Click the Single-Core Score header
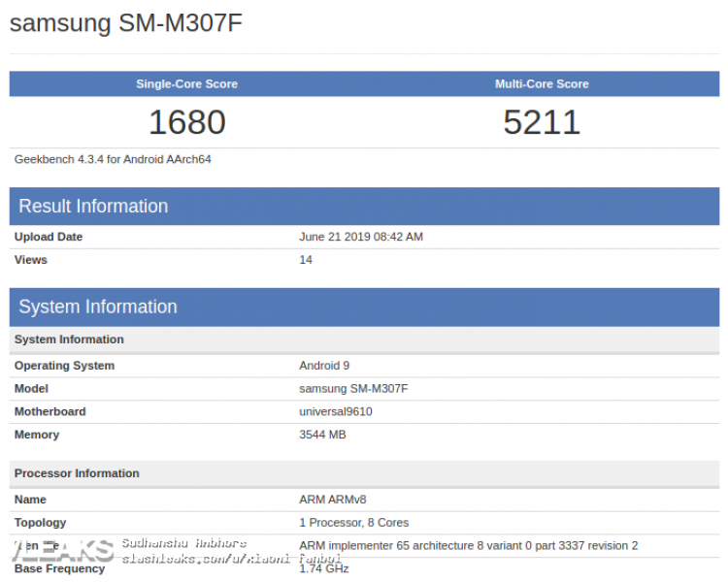This screenshot has height=582, width=728. 186,84
